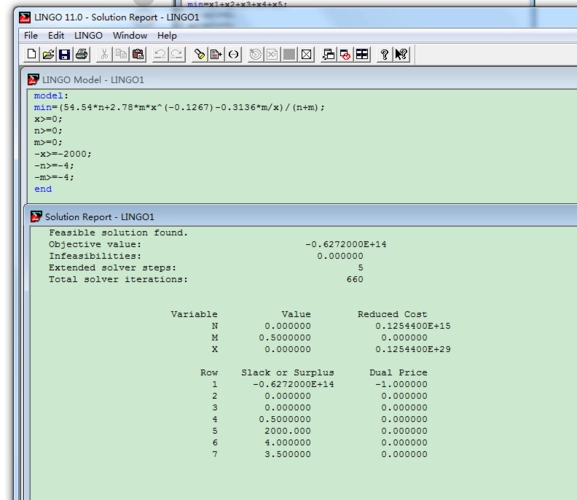This screenshot has width=577, height=500.
Task: Click row 6 slack value 4.000000
Action: 287,442
